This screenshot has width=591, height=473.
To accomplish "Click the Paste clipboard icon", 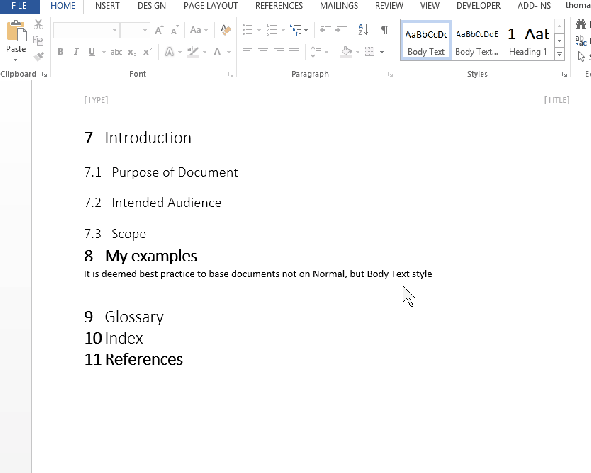I will 17,31.
